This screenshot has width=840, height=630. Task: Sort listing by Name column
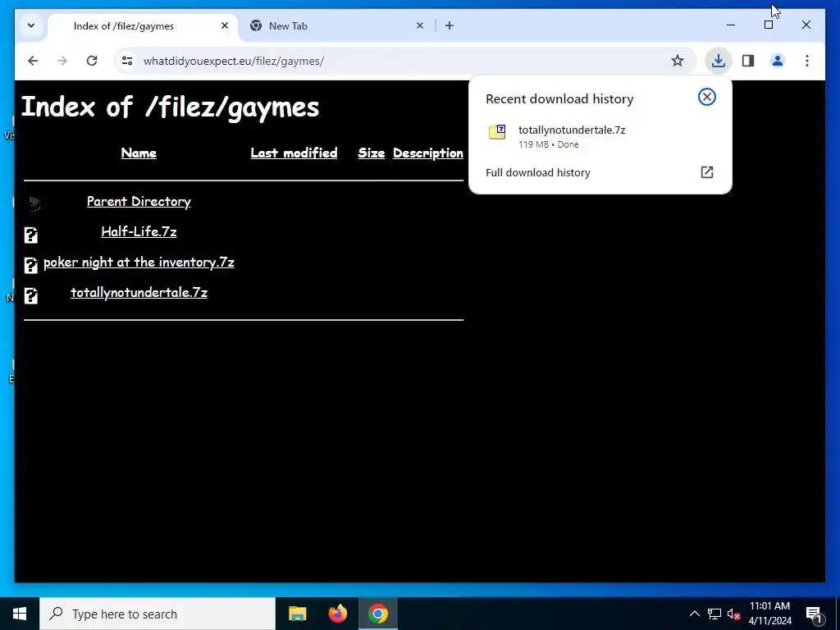coord(139,153)
